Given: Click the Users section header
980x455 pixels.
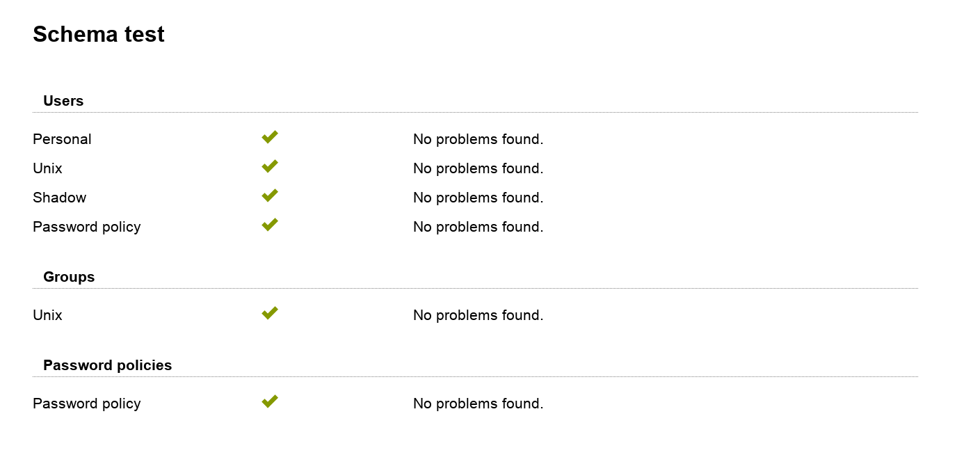Looking at the screenshot, I should (63, 101).
